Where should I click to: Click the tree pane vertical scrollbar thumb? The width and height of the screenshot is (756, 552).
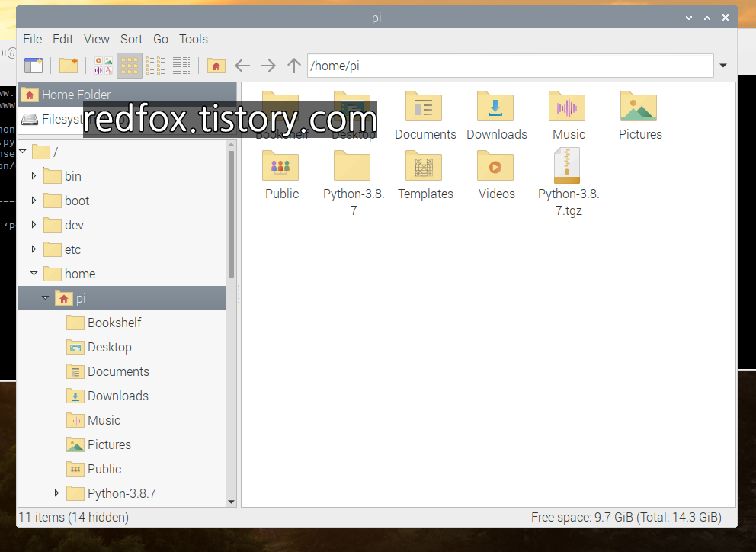point(231,214)
